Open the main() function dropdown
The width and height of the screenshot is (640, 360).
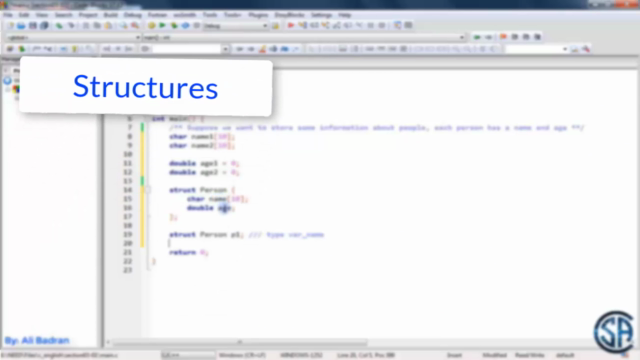tap(304, 38)
